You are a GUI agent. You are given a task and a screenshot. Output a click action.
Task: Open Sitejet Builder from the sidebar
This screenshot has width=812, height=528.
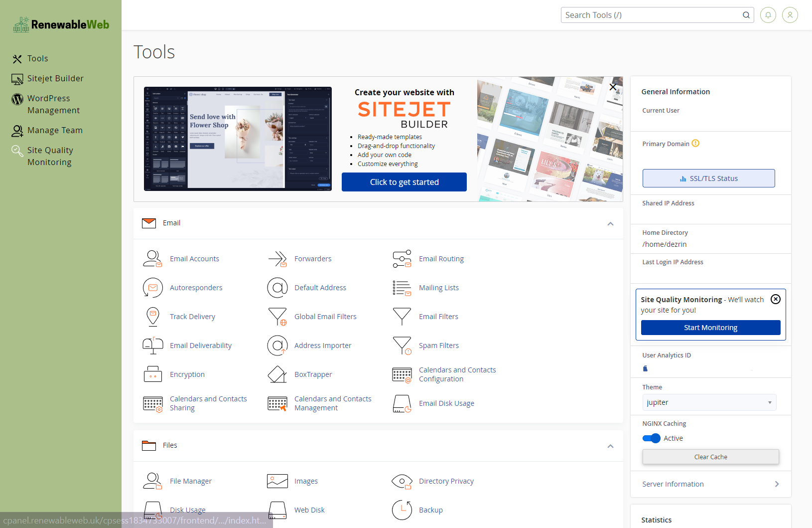55,78
